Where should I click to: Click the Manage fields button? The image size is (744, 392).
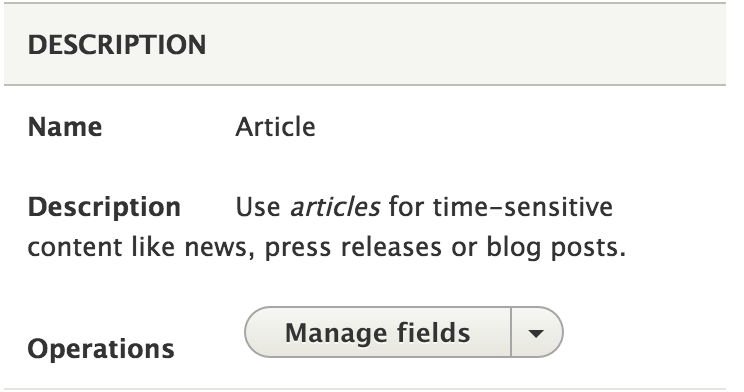pos(378,333)
